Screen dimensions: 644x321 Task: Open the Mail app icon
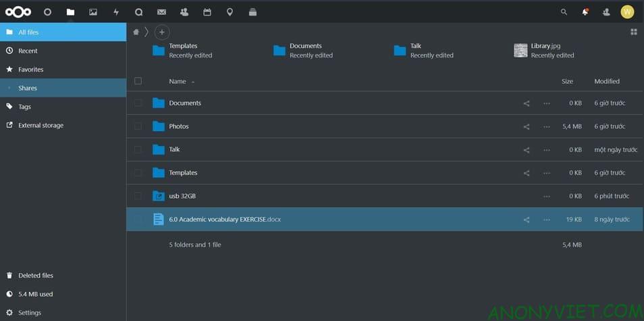click(161, 12)
